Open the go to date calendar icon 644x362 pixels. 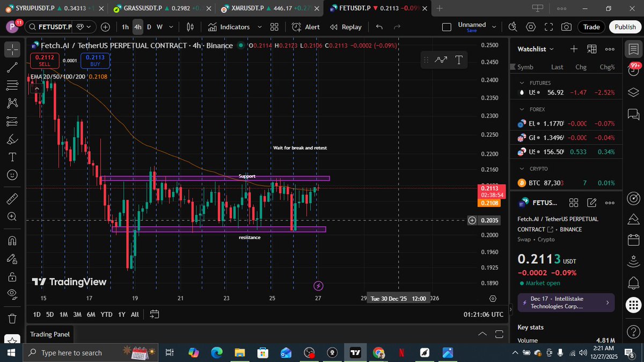click(155, 314)
